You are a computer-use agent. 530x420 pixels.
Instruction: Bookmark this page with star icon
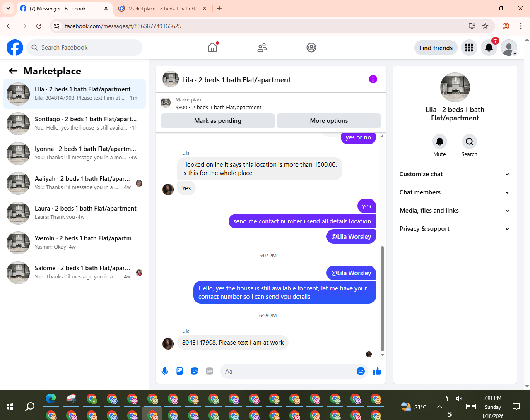[x=485, y=26]
